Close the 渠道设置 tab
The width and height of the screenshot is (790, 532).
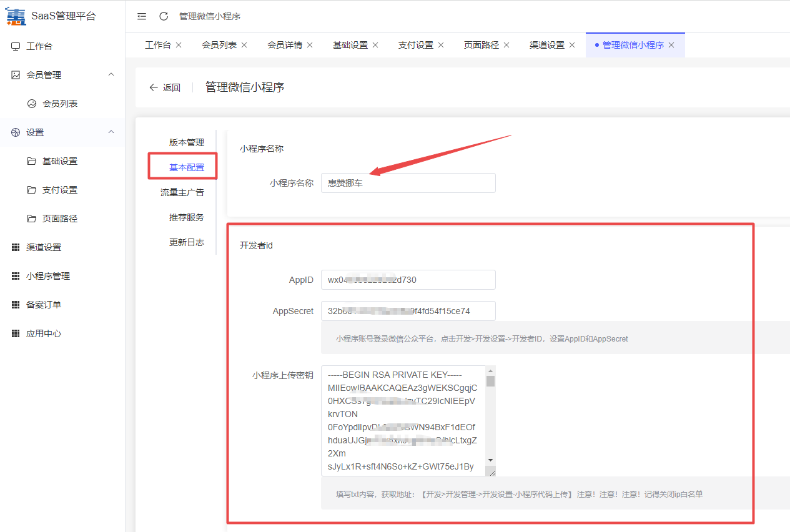pos(572,45)
